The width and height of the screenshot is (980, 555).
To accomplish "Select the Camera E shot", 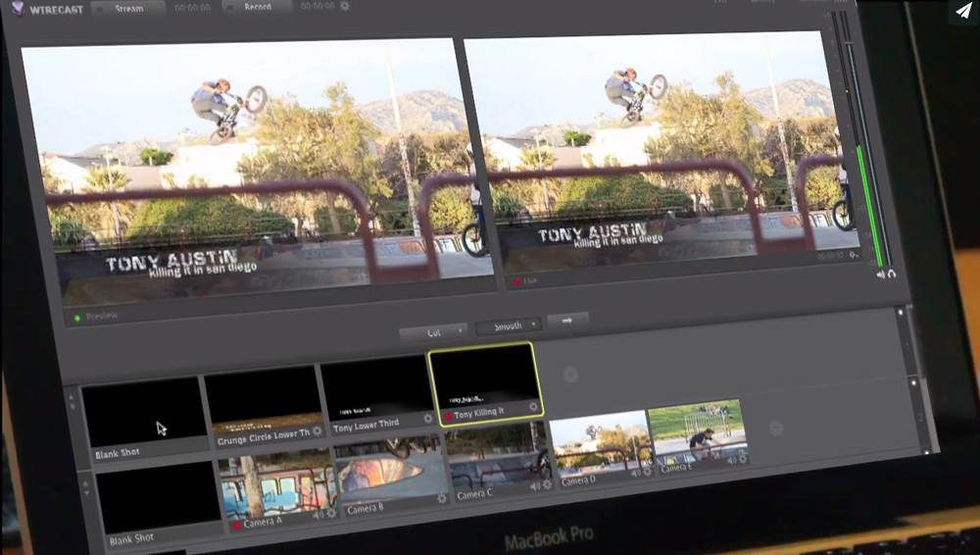I will (x=699, y=436).
